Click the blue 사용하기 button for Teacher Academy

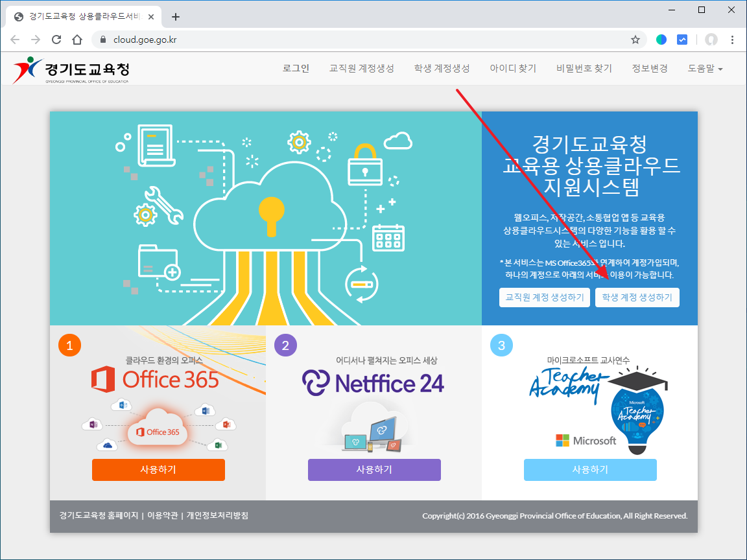coord(590,469)
